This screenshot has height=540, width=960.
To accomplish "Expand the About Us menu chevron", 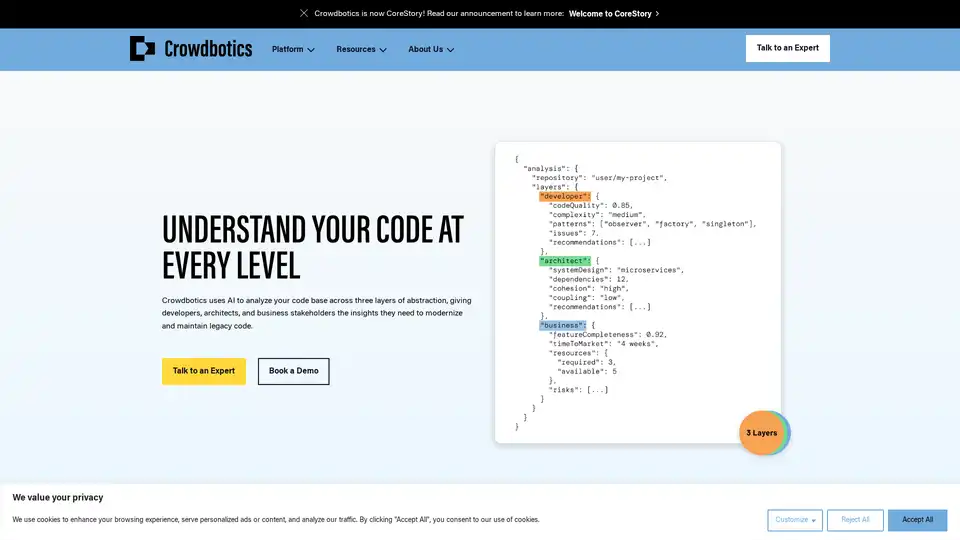I will [450, 50].
